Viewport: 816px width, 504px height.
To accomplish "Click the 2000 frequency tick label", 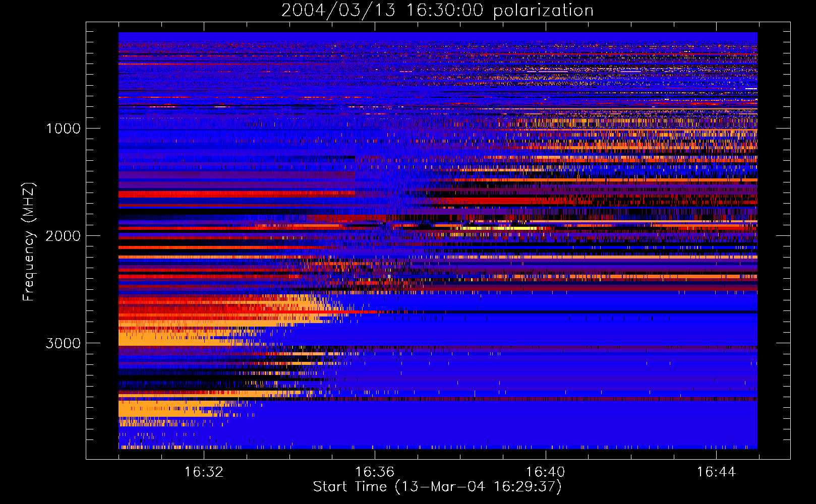I will pos(63,236).
